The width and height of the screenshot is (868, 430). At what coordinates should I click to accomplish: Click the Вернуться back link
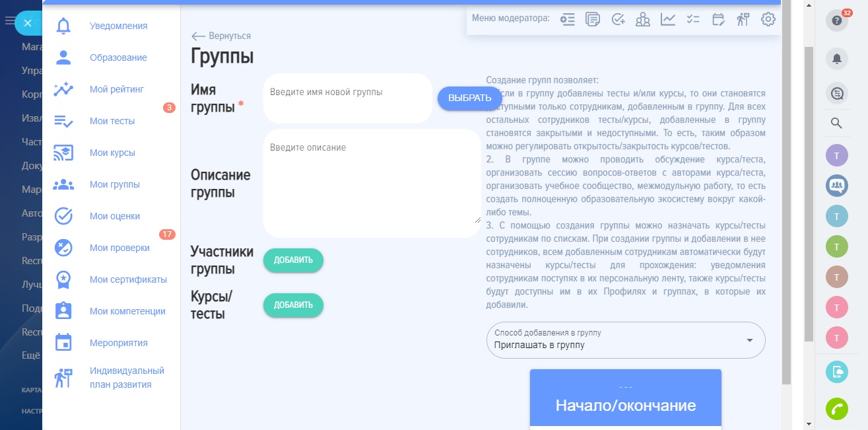point(221,36)
